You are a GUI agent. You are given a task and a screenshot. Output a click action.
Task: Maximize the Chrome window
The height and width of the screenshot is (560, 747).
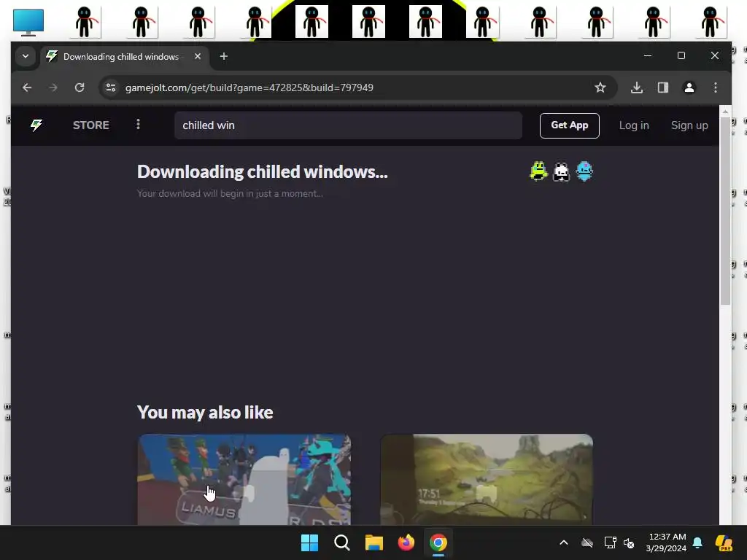681,55
